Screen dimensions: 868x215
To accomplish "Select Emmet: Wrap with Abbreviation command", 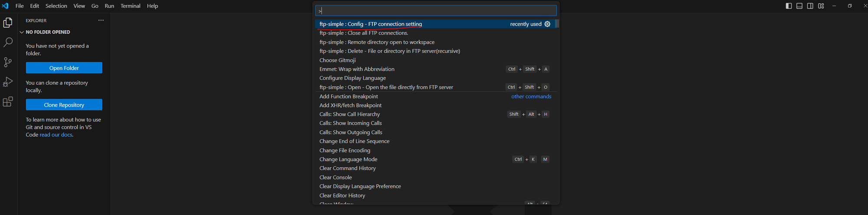I will (x=435, y=69).
